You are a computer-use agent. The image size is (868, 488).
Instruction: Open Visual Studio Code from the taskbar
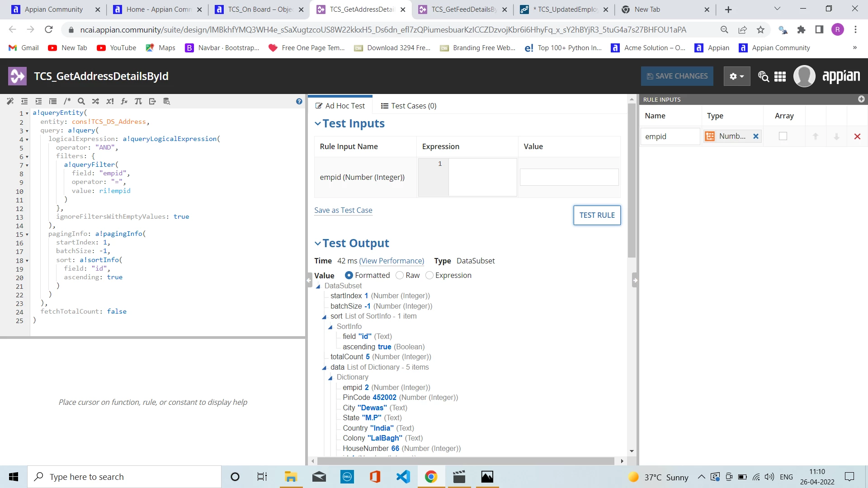tap(403, 477)
